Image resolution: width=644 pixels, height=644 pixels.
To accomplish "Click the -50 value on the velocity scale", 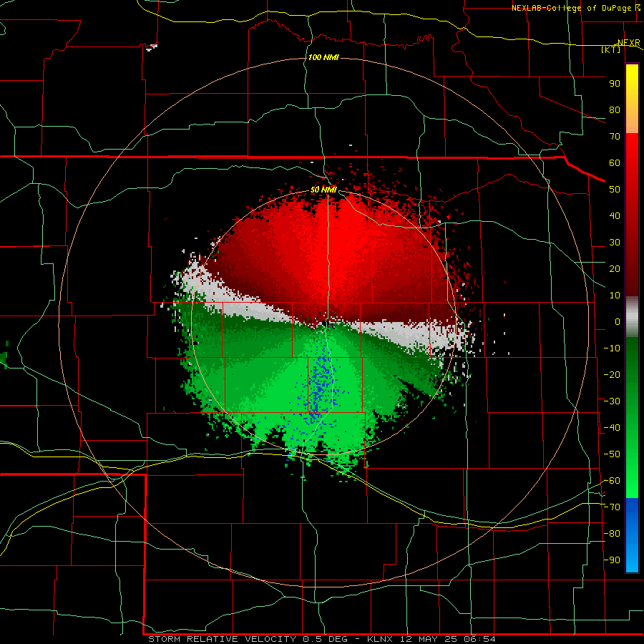I will (612, 454).
